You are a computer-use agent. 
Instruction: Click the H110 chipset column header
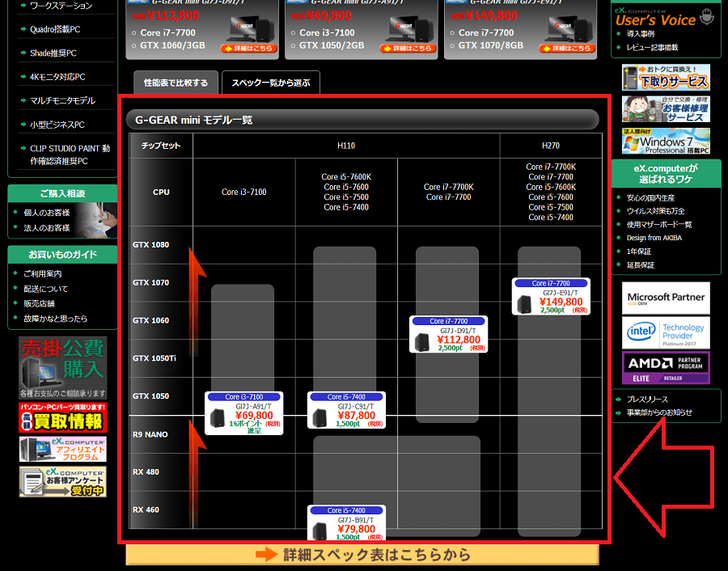point(346,146)
